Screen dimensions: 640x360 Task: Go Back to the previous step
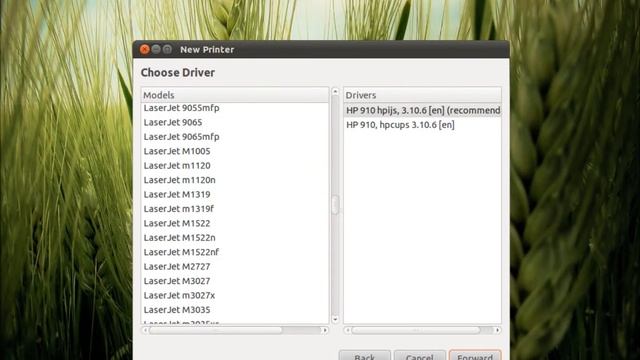click(364, 356)
